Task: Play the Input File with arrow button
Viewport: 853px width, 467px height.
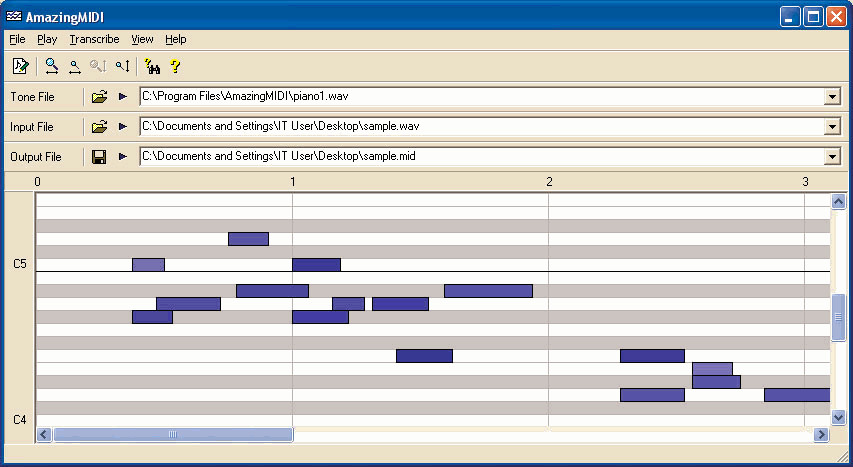Action: [122, 127]
